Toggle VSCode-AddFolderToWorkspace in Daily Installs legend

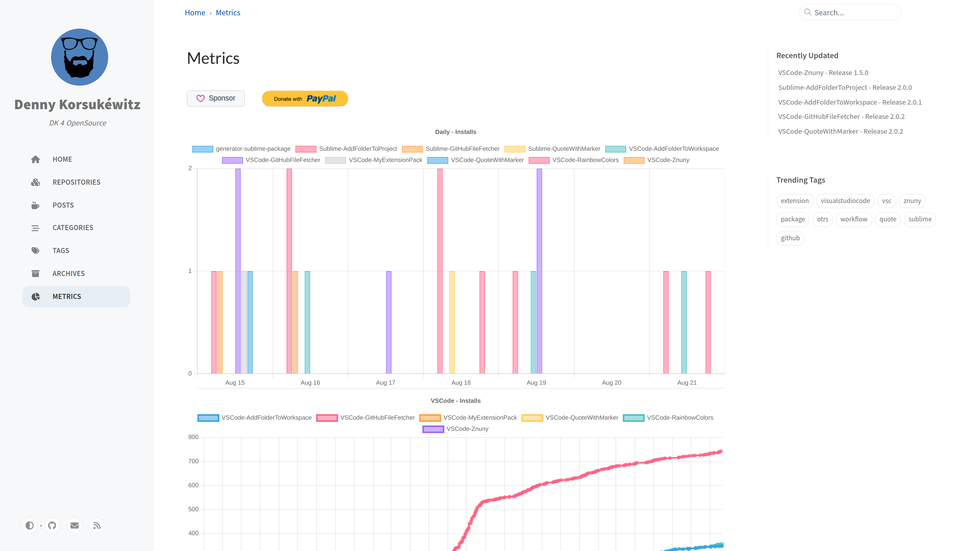662,149
